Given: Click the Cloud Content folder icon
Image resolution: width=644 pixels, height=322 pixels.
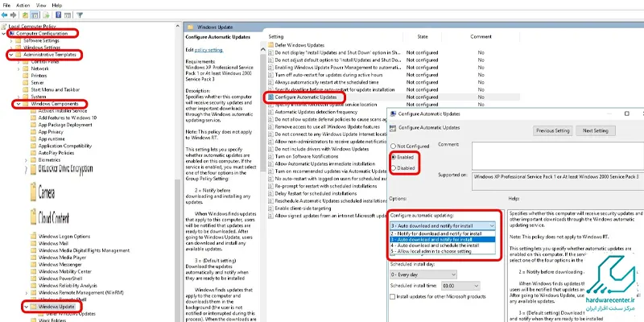Looking at the screenshot, I should pyautogui.click(x=33, y=217).
